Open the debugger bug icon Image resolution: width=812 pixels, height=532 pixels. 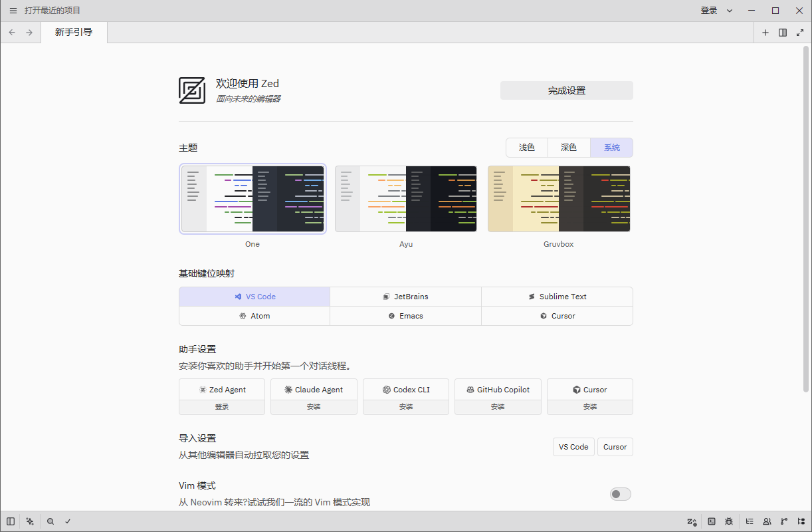(729, 521)
